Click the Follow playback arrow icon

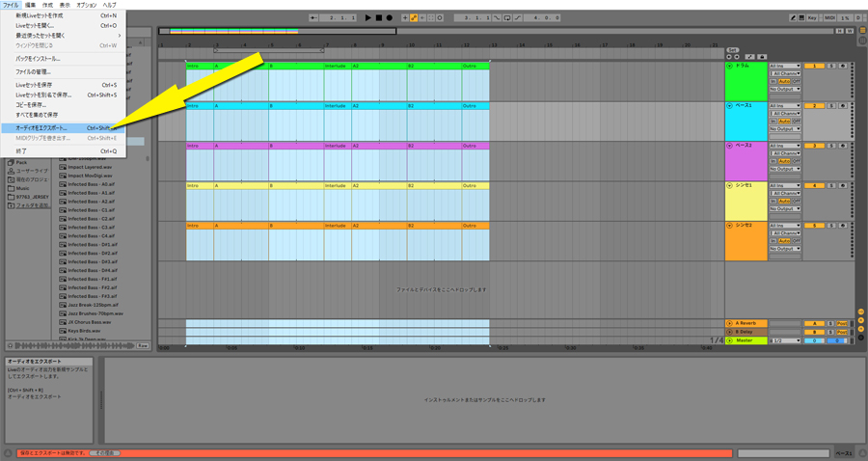pos(312,17)
